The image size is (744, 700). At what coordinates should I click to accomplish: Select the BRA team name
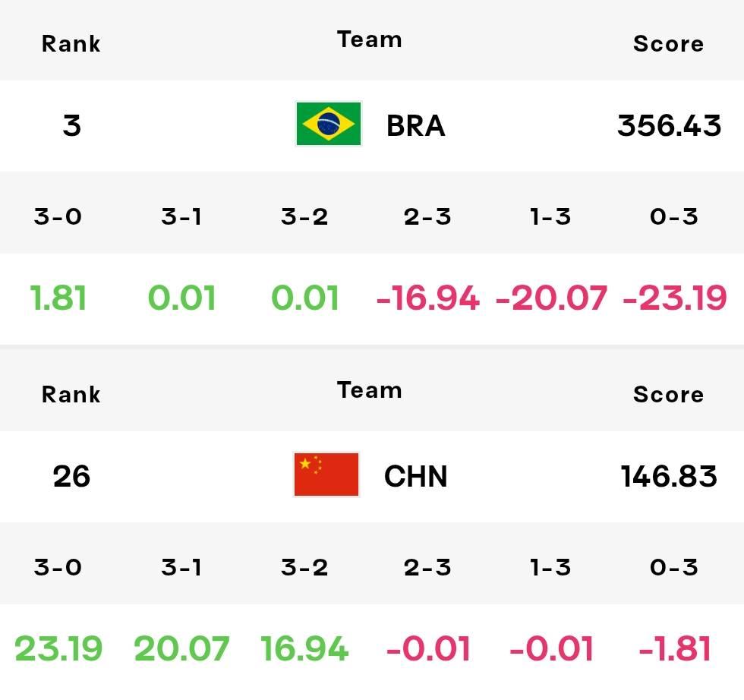[416, 126]
